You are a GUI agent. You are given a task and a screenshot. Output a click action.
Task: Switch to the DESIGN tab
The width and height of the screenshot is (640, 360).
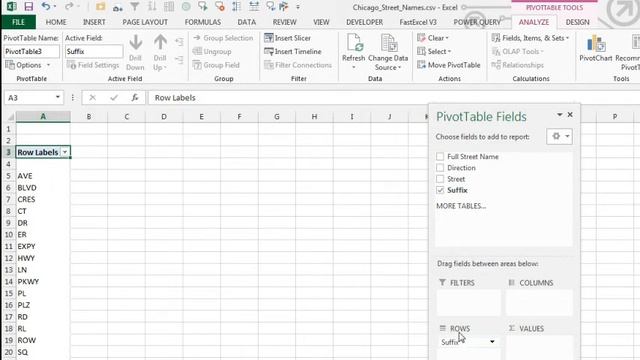[578, 22]
